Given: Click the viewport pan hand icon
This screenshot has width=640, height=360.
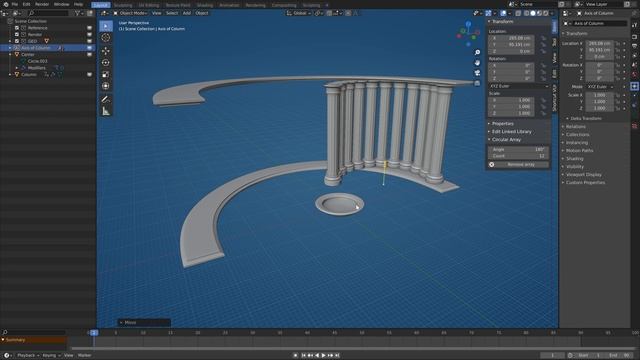Looking at the screenshot, I should (477, 63).
